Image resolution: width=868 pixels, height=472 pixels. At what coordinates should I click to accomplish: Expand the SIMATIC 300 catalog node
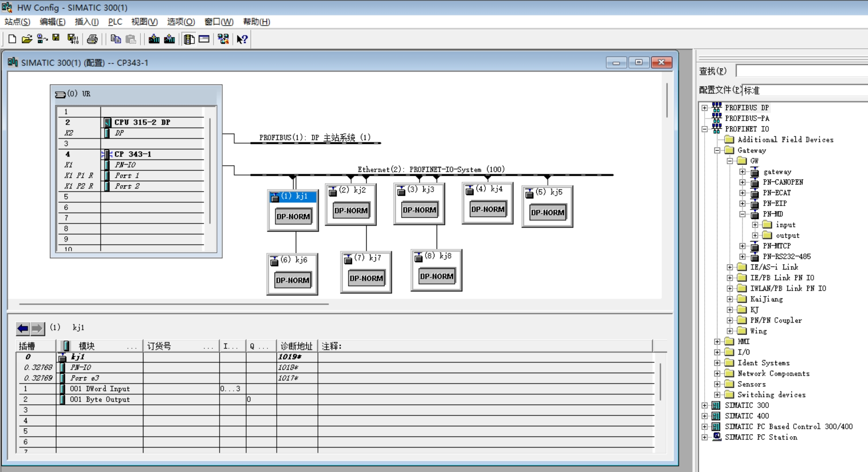click(x=705, y=406)
